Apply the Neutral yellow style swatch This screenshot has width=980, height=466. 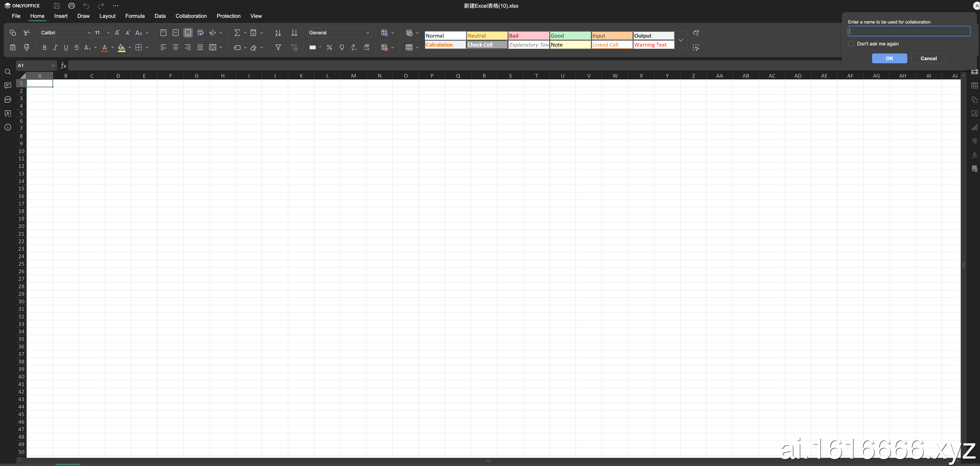pyautogui.click(x=487, y=36)
